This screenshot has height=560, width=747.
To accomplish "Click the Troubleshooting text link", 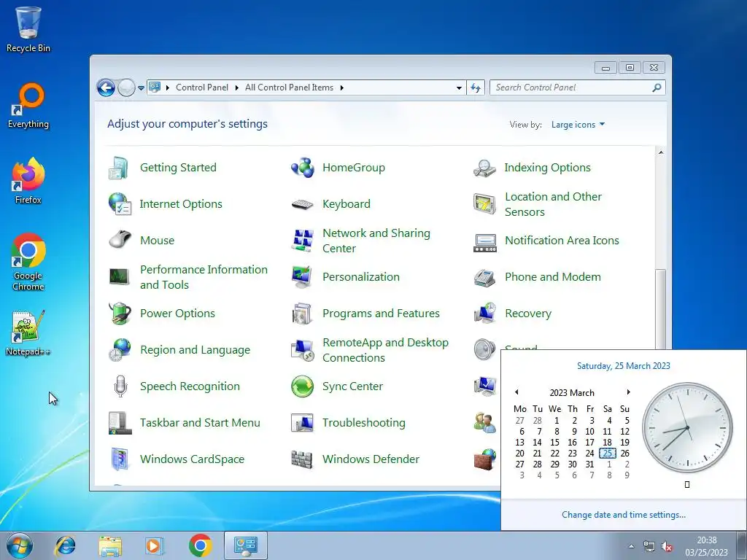I will [x=364, y=423].
